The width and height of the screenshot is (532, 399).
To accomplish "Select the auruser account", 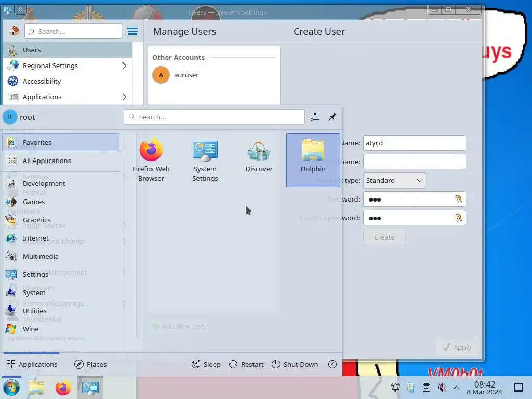I will point(214,75).
